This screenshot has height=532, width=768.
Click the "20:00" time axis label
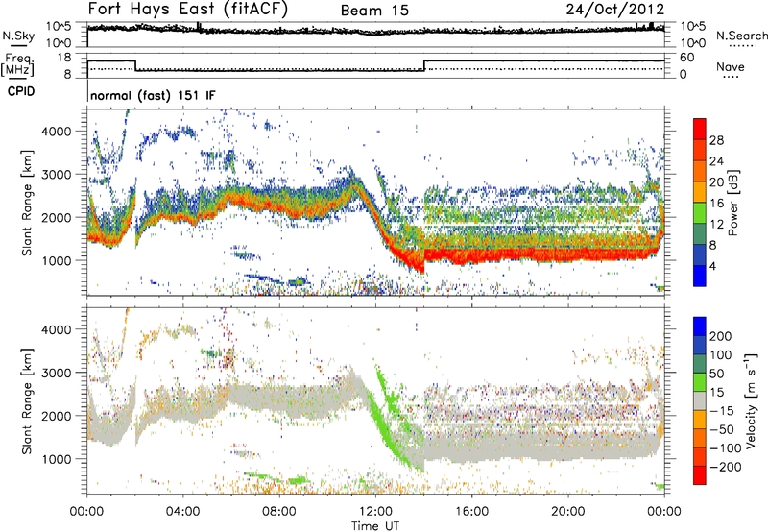(568, 512)
